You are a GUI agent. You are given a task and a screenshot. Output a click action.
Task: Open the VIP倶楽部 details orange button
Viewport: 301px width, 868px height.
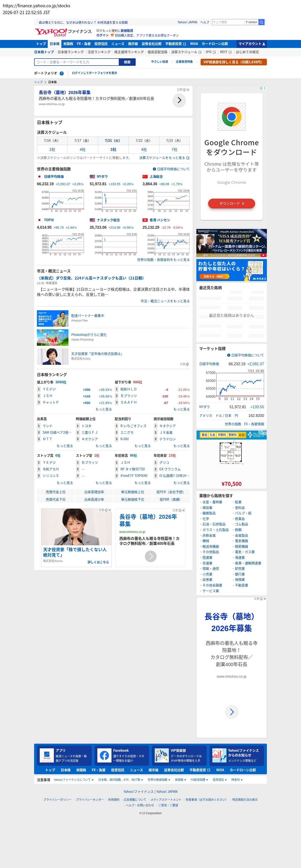(234, 62)
